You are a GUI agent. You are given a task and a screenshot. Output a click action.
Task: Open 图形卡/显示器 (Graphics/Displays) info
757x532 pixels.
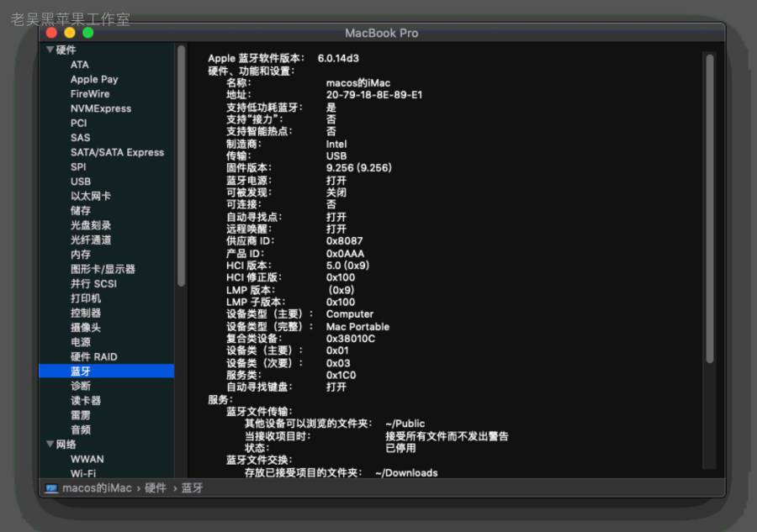point(104,268)
